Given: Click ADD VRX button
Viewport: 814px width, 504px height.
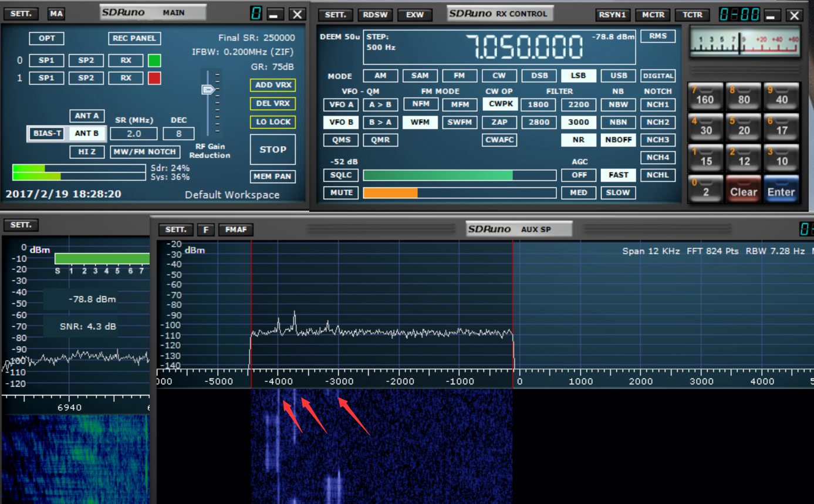Looking at the screenshot, I should [273, 85].
